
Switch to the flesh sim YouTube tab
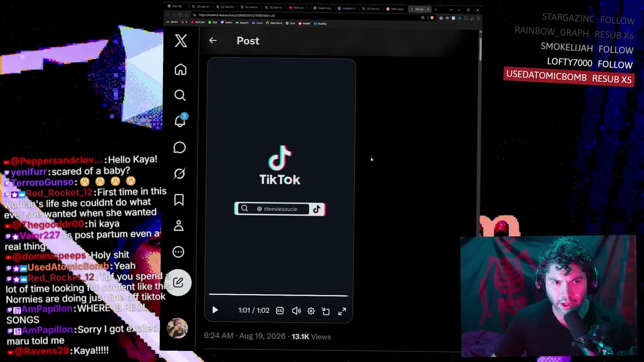tap(299, 8)
